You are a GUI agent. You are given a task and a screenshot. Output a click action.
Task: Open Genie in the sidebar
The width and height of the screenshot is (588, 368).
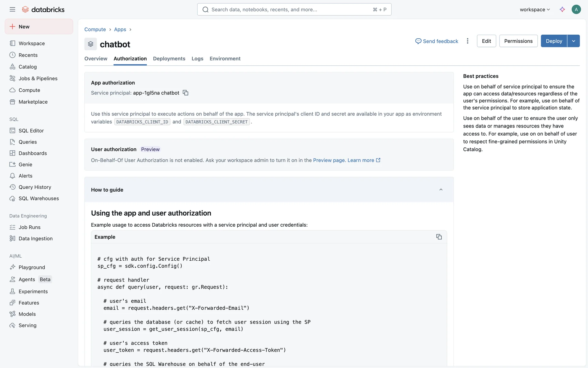coord(25,164)
